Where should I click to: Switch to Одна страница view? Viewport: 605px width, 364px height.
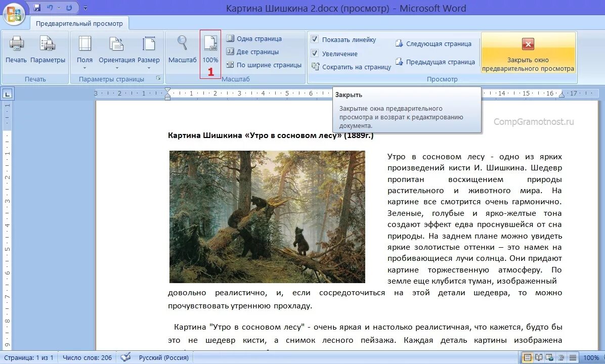254,38
